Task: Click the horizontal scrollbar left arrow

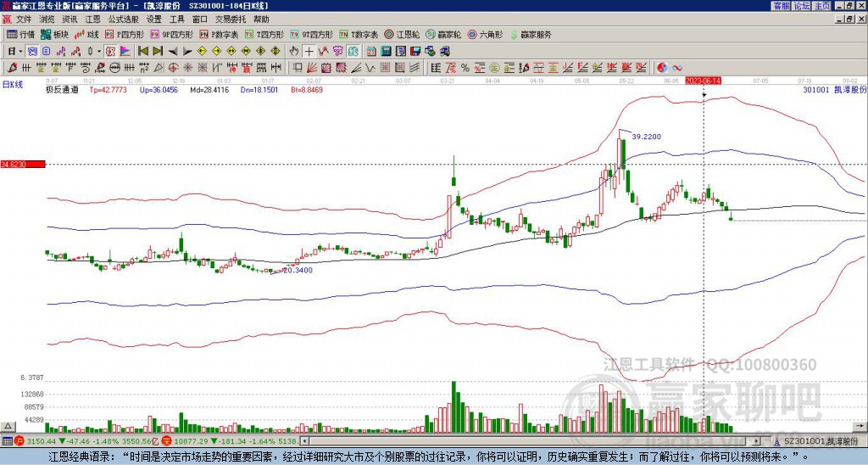Action: pos(305,441)
